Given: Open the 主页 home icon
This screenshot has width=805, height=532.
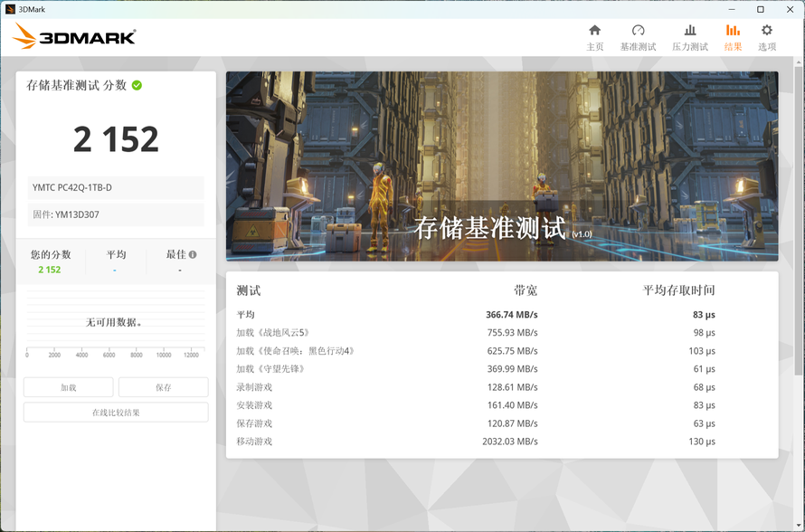Looking at the screenshot, I should 594,30.
